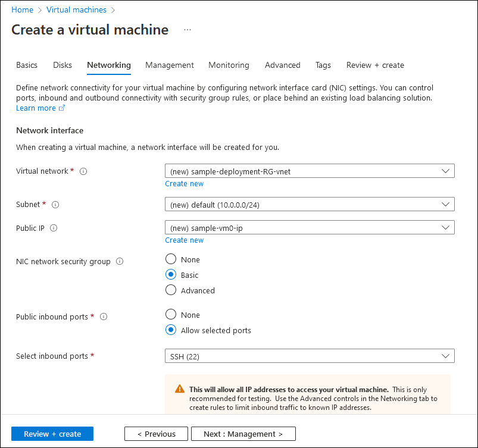Select None for Public inbound ports
The width and height of the screenshot is (478, 448).
click(171, 315)
